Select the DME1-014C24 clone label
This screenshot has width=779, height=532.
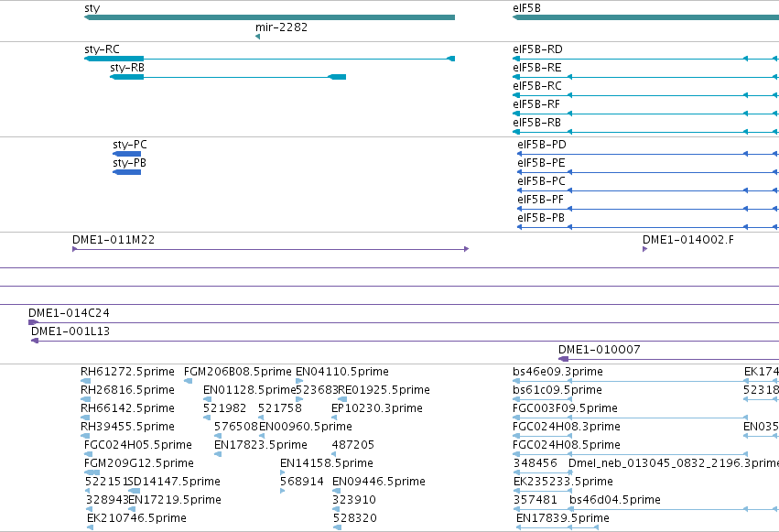69,313
